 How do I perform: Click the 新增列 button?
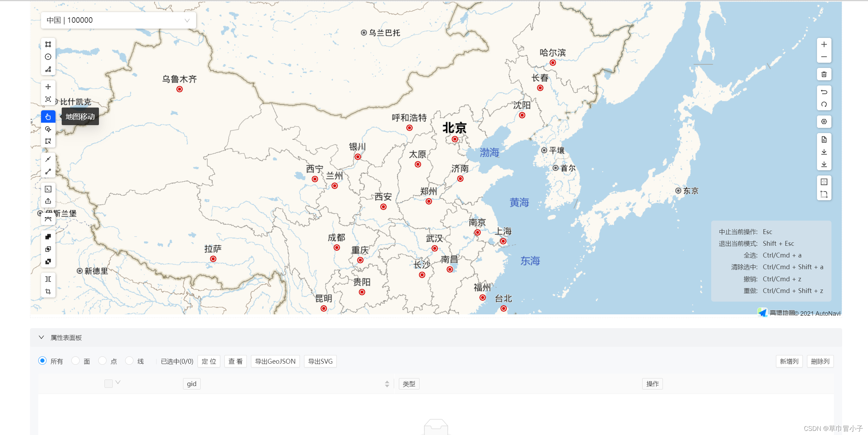789,361
